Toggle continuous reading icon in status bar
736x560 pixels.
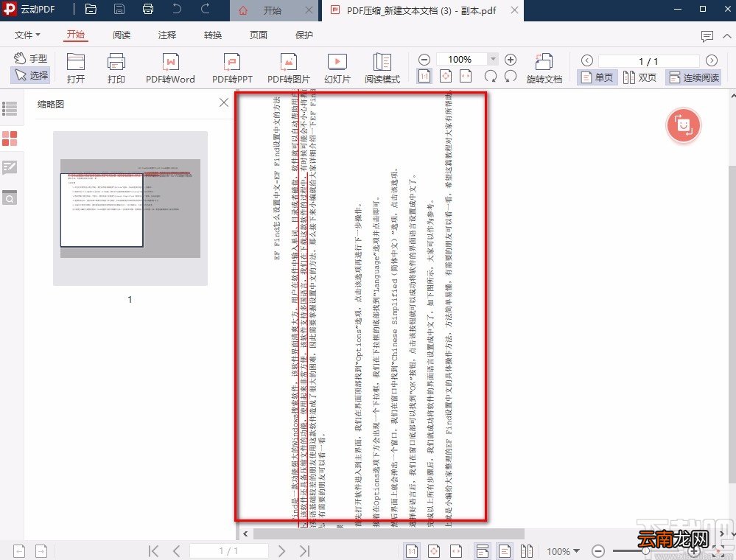pyautogui.click(x=482, y=550)
